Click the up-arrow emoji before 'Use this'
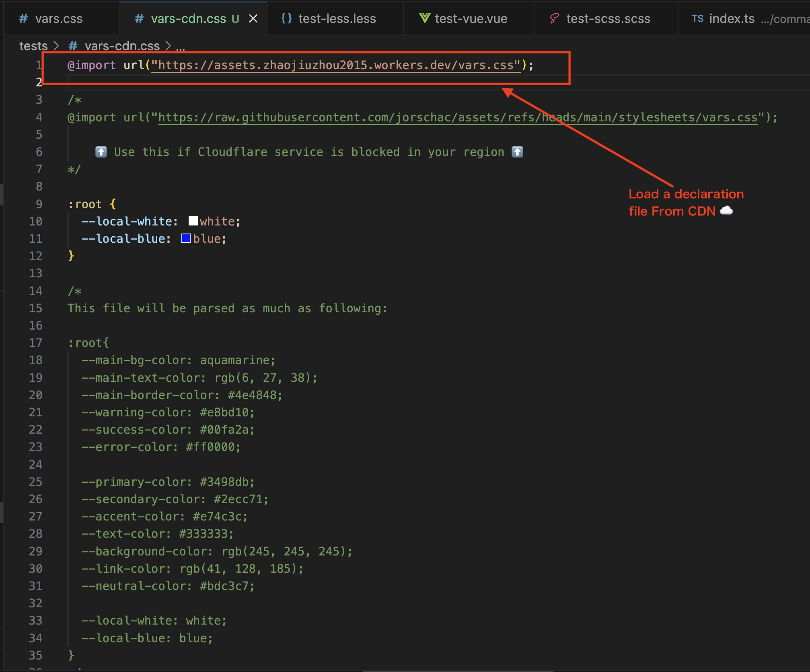 [x=101, y=152]
